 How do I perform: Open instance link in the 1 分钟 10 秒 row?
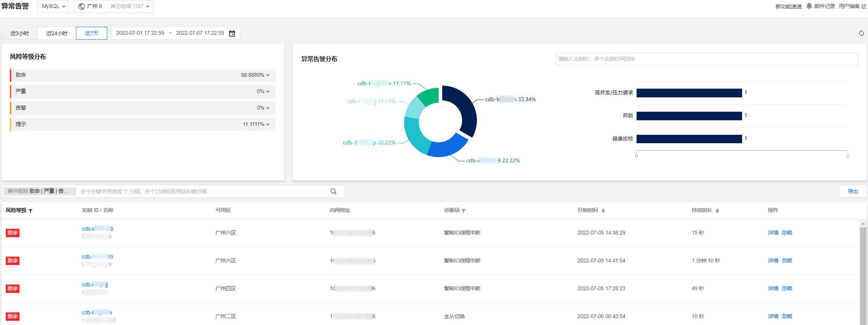click(97, 257)
